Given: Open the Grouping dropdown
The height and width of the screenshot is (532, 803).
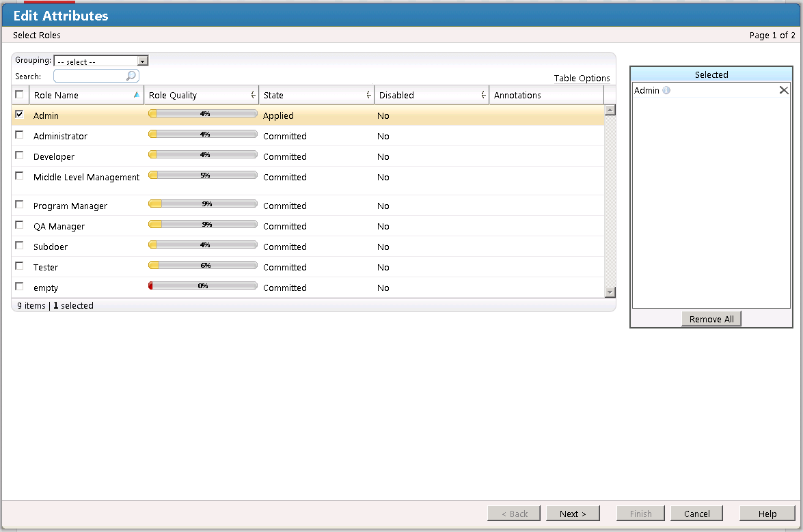Looking at the screenshot, I should [142, 61].
